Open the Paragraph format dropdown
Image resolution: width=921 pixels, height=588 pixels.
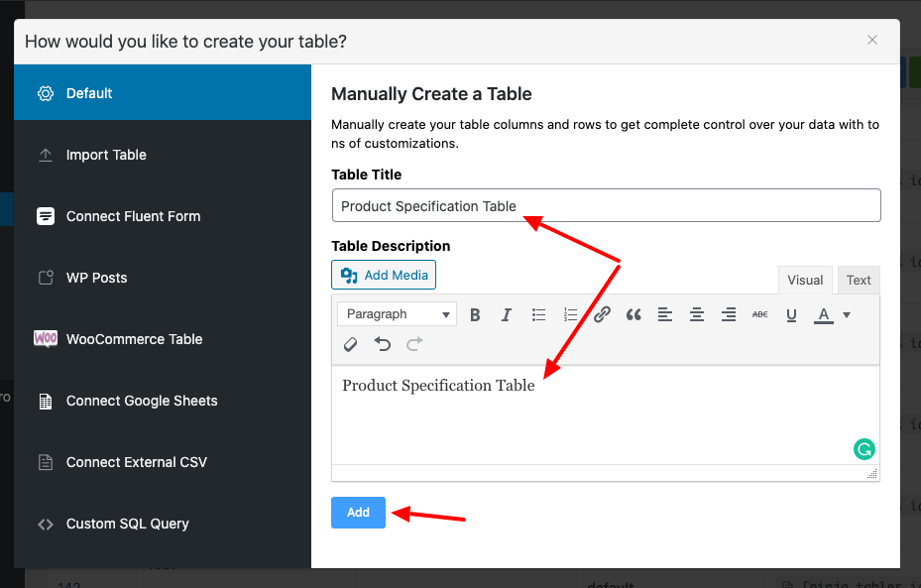[x=397, y=314]
